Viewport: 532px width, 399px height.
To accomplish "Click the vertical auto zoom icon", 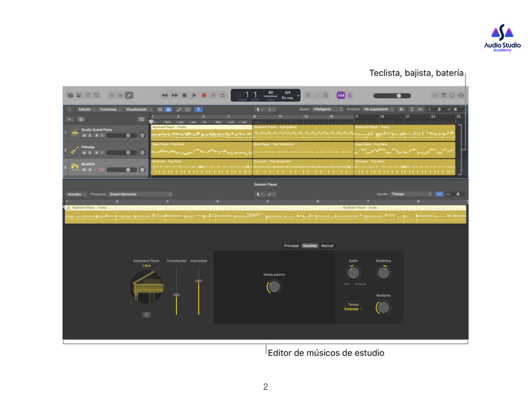I will pyautogui.click(x=412, y=109).
